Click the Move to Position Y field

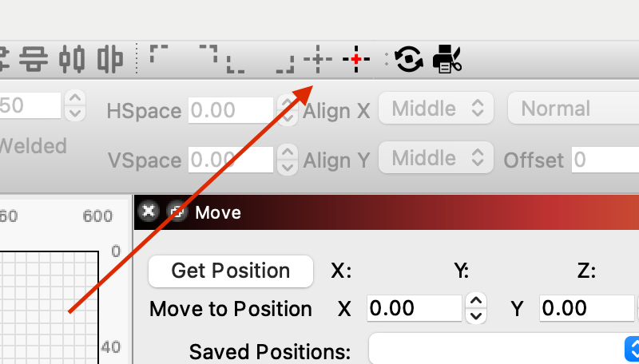point(587,308)
